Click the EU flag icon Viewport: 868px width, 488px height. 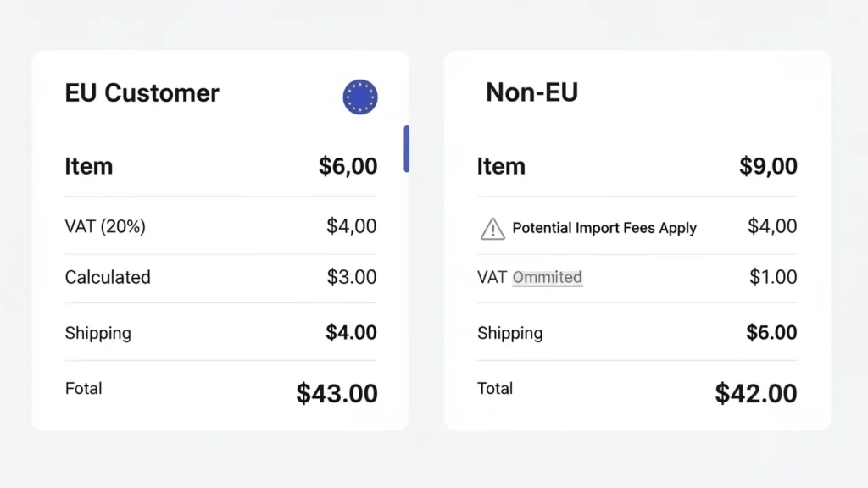point(360,97)
